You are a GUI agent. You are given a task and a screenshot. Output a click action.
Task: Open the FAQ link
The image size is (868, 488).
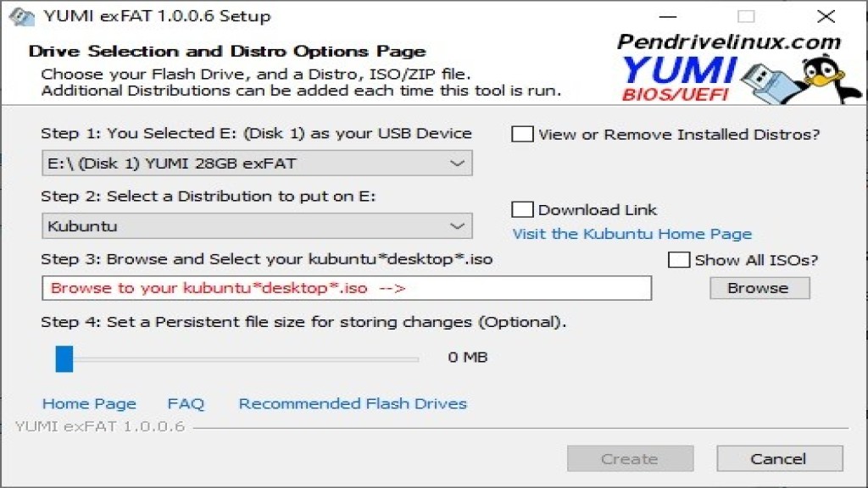(x=186, y=403)
